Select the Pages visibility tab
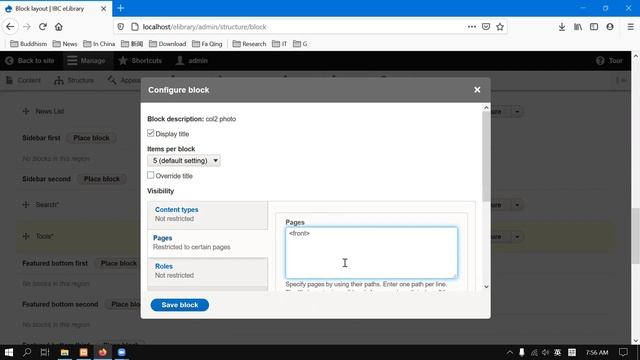 207,242
